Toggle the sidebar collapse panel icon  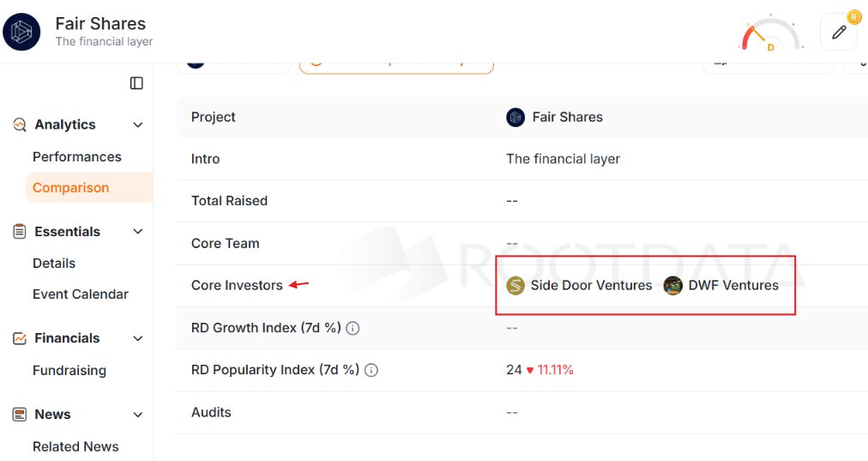click(136, 83)
